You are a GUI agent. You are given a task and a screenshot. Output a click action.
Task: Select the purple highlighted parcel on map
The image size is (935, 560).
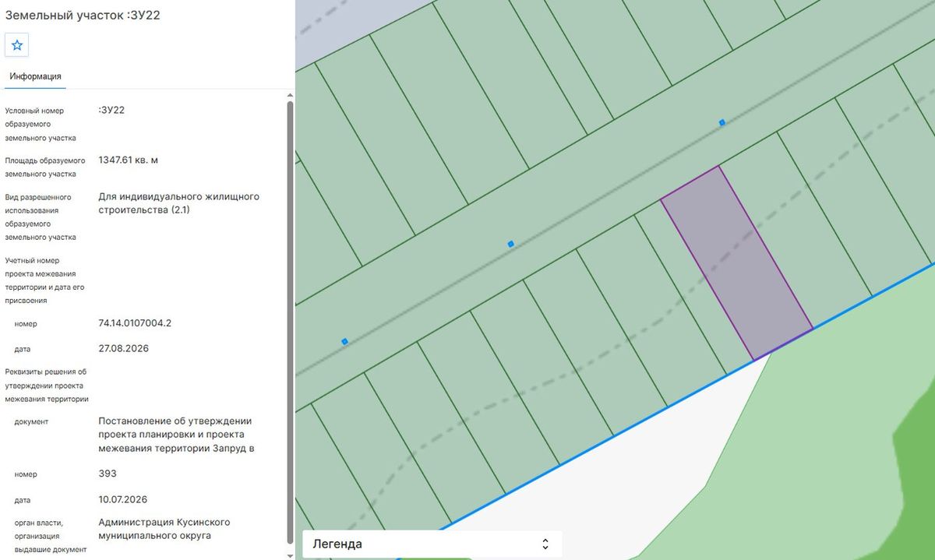[736, 262]
